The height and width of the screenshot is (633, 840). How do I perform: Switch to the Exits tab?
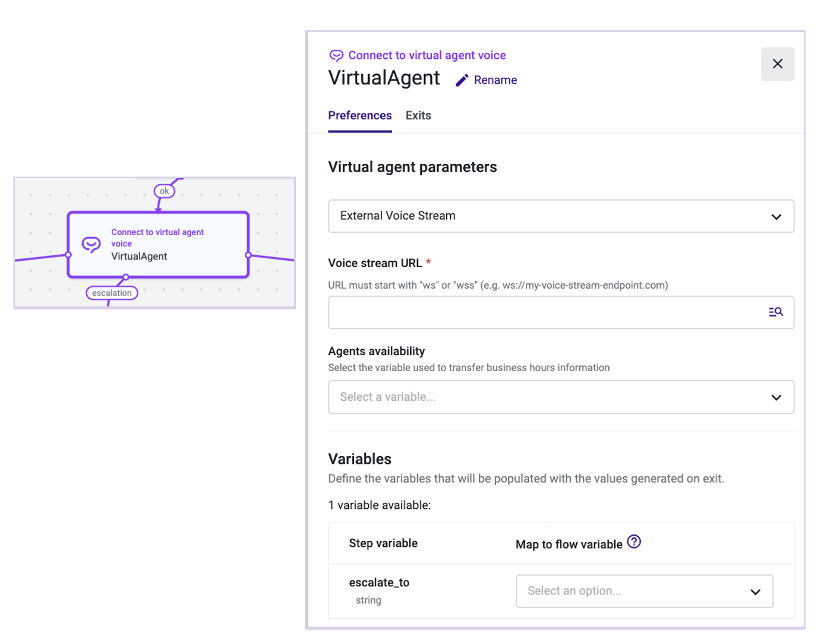click(x=418, y=115)
